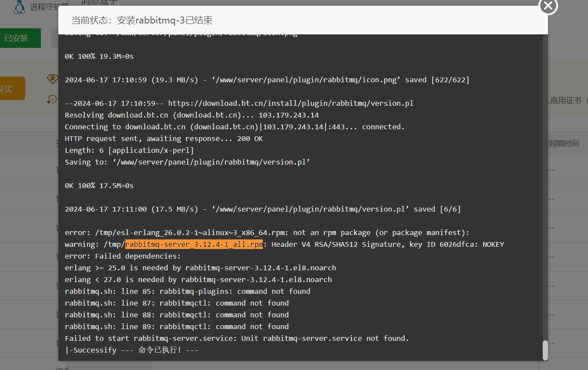Click the clock history icon at left
588x370 pixels.
pyautogui.click(x=52, y=99)
